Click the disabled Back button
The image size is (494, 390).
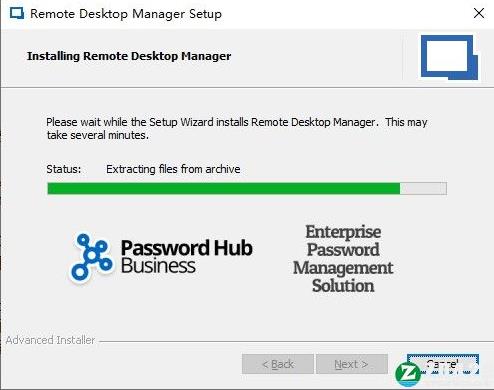[278, 364]
